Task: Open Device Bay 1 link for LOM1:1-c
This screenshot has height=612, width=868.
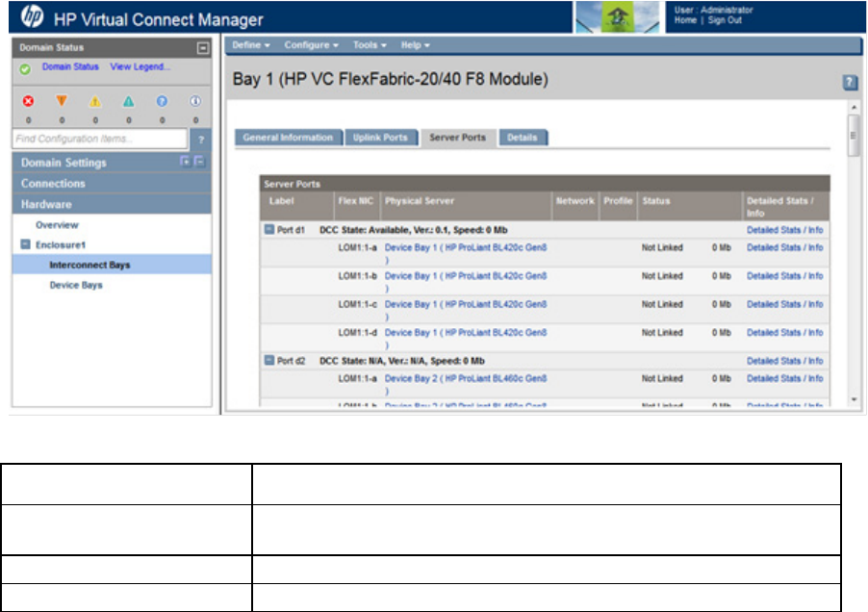Action: (466, 304)
